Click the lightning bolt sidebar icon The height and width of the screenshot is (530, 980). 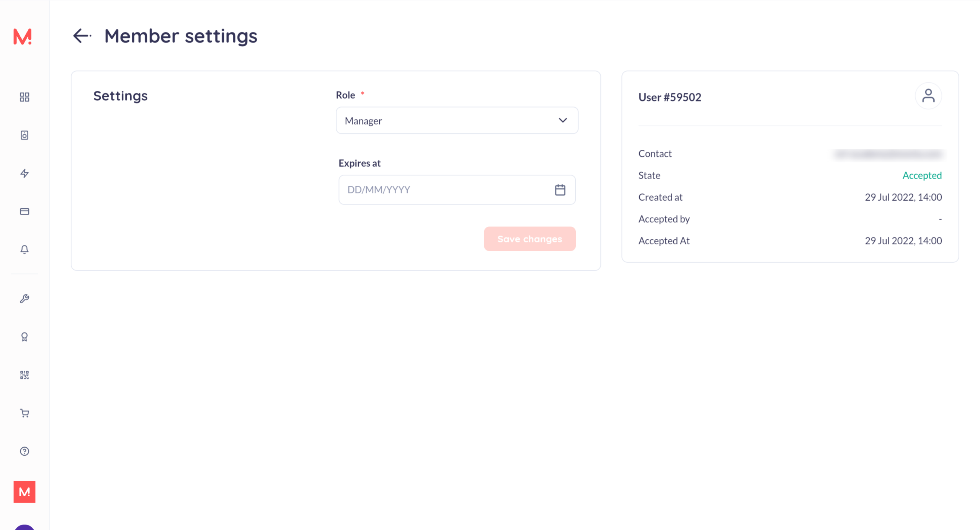pos(24,173)
